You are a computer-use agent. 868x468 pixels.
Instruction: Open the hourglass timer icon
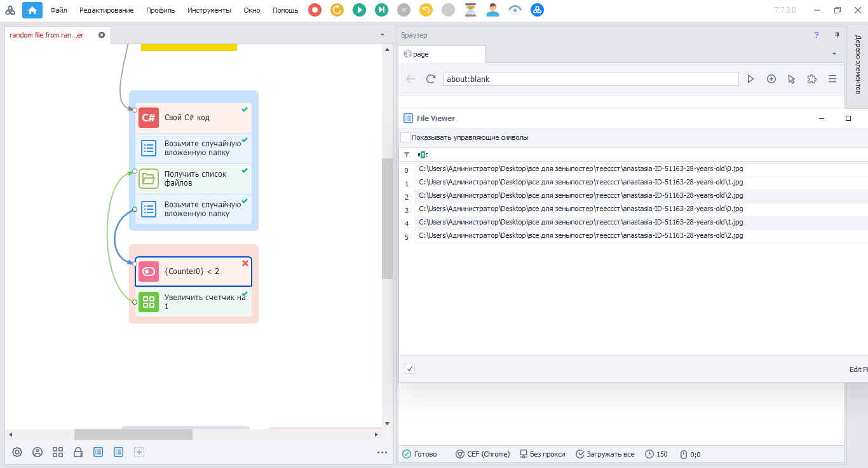[470, 10]
